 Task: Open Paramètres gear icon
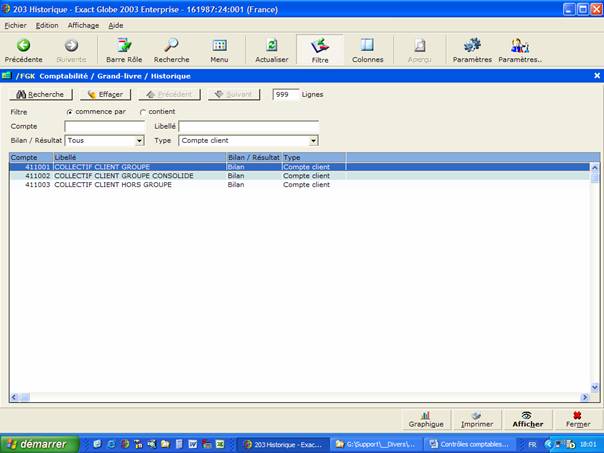tap(472, 46)
